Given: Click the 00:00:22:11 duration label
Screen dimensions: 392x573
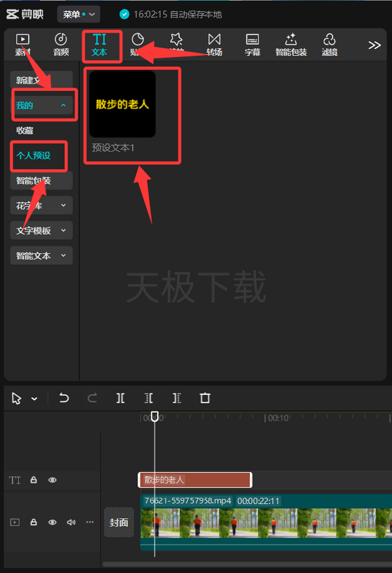Looking at the screenshot, I should pos(258,501).
